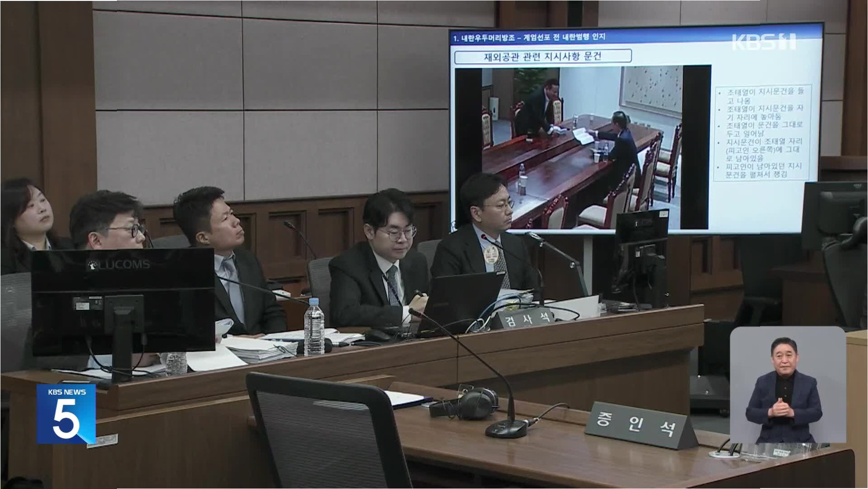
Task: Click the blue slide title bar text
Action: click(529, 37)
